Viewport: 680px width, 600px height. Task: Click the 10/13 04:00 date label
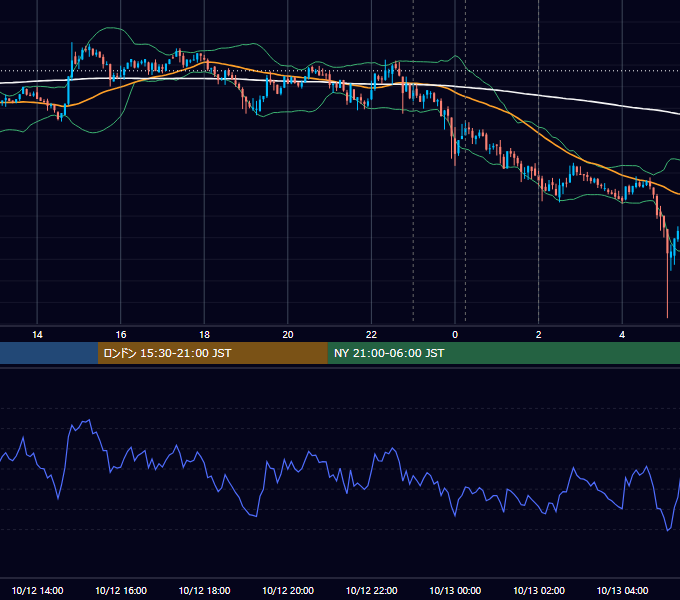[622, 590]
